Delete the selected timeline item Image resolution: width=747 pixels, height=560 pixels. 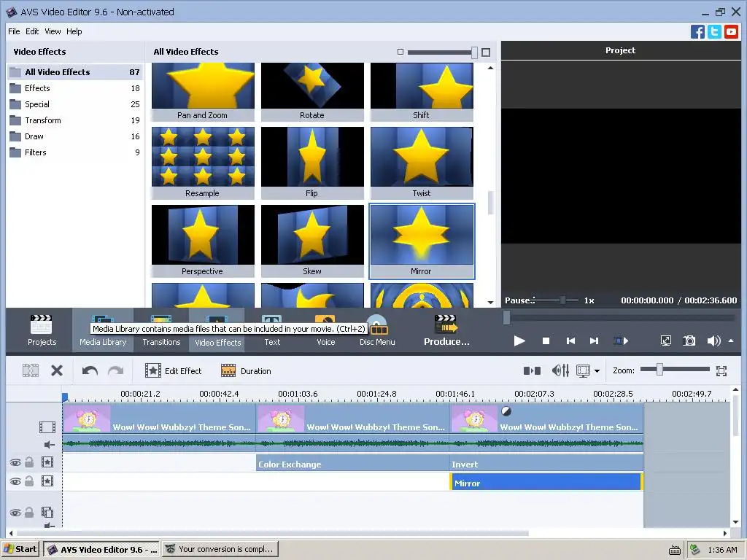[x=57, y=370]
